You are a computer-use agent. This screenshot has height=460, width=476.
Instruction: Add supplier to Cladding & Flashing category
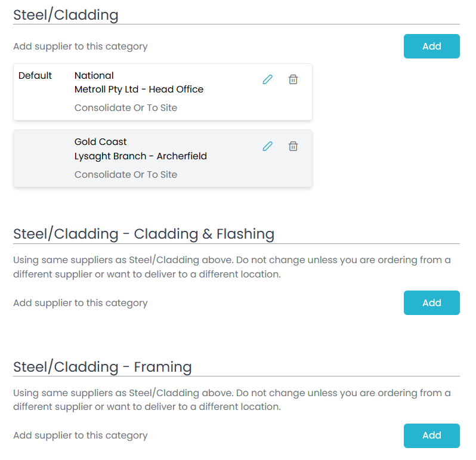click(431, 303)
